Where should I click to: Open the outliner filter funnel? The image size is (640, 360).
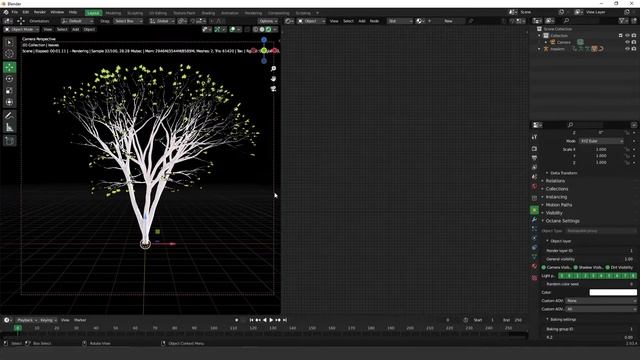[622, 21]
